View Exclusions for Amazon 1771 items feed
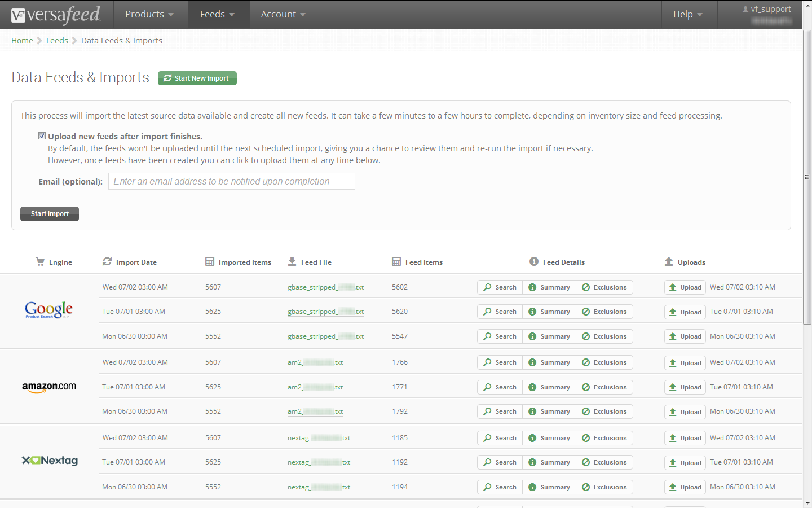This screenshot has width=812, height=508. (x=604, y=387)
